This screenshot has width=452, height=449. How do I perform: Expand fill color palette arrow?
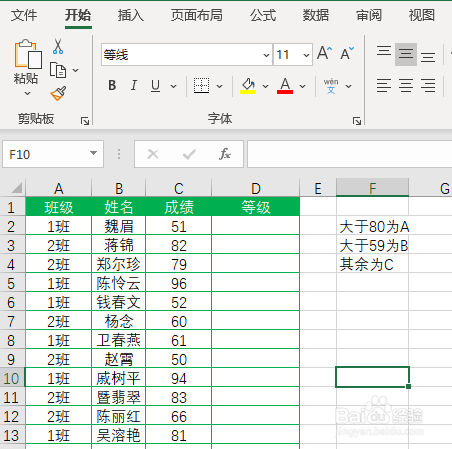(265, 86)
